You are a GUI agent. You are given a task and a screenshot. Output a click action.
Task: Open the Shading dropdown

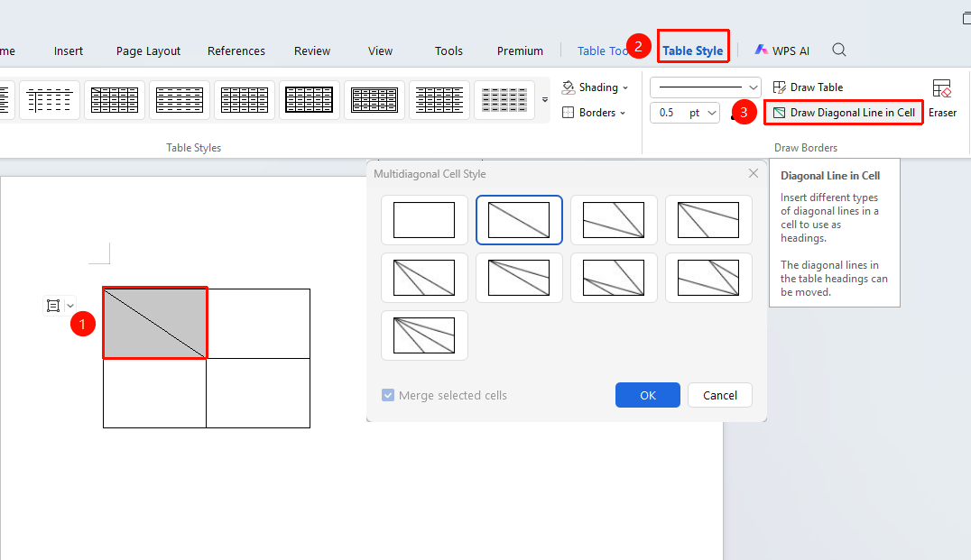tap(595, 87)
